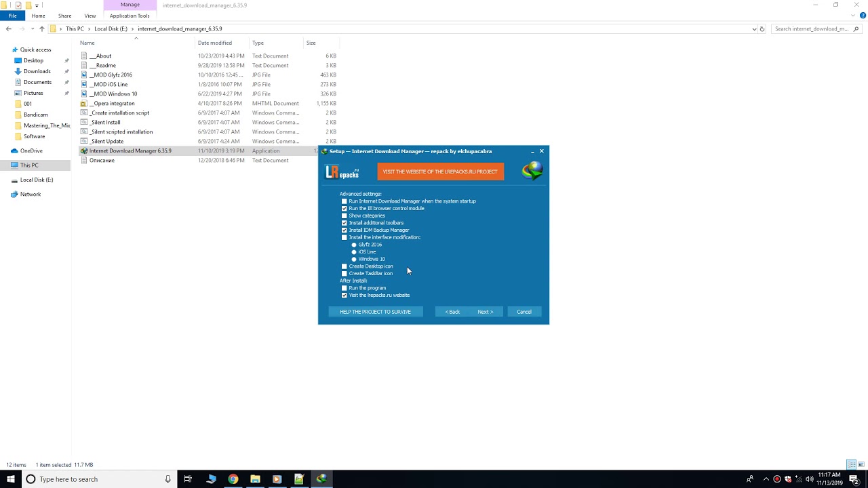Click Back in the setup wizard
868x488 pixels.
point(452,312)
